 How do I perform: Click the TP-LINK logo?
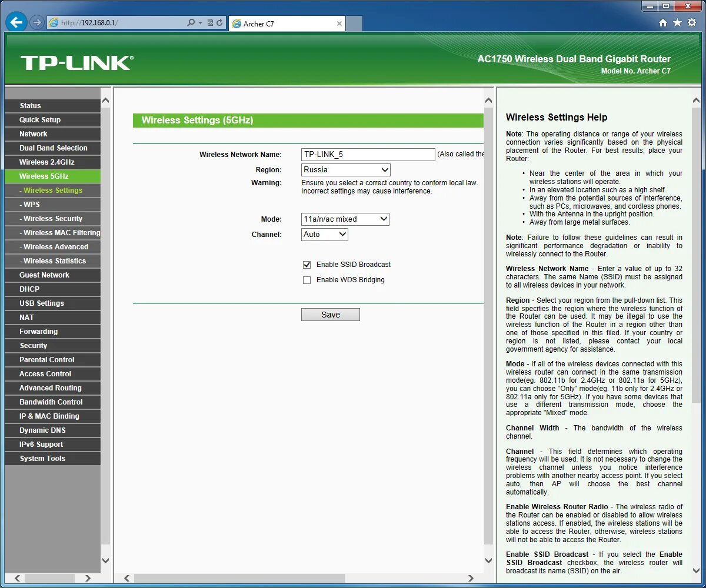click(77, 63)
